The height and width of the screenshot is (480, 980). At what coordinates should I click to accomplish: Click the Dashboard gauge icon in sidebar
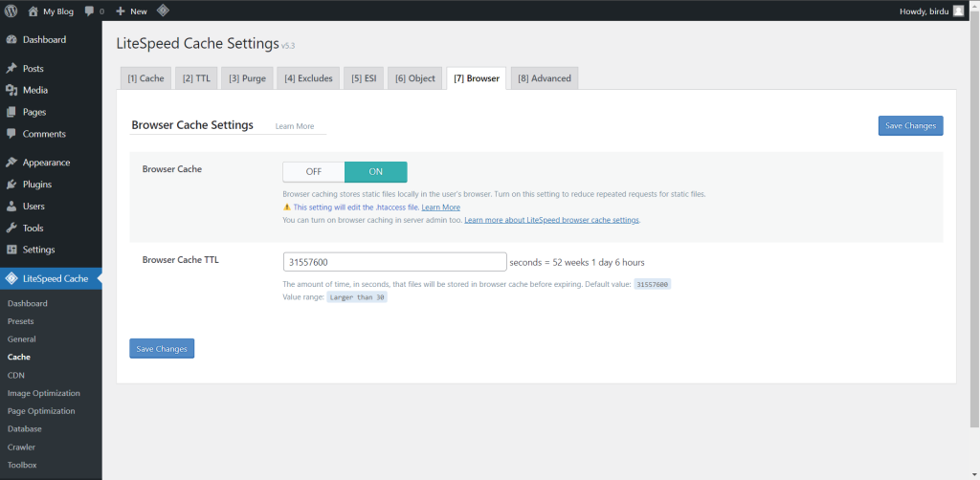pyautogui.click(x=11, y=40)
